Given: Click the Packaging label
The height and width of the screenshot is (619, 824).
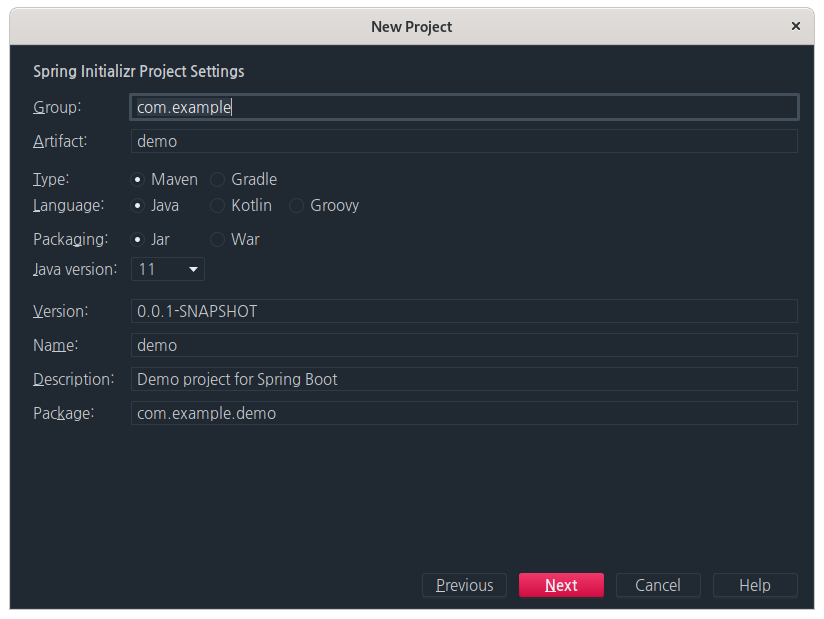Looking at the screenshot, I should (70, 240).
